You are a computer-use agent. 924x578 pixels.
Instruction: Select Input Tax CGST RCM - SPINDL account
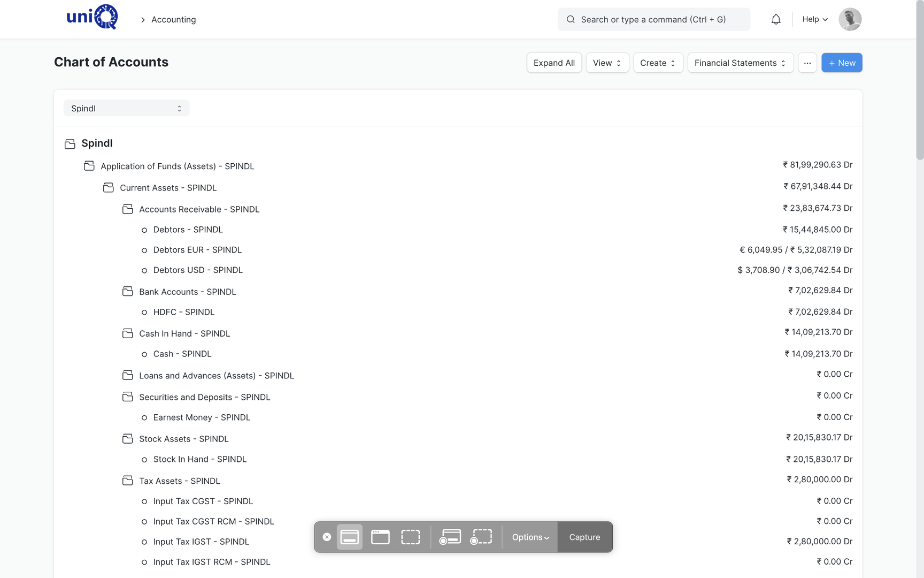pos(214,521)
